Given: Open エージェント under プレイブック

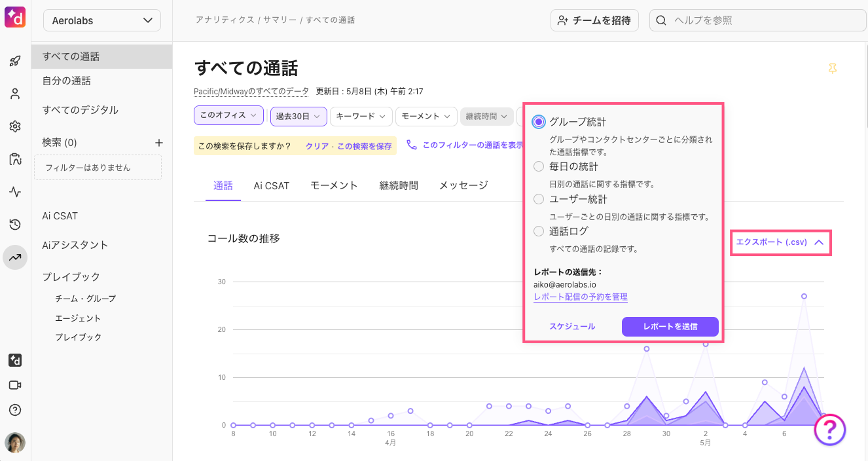Looking at the screenshot, I should pos(78,318).
